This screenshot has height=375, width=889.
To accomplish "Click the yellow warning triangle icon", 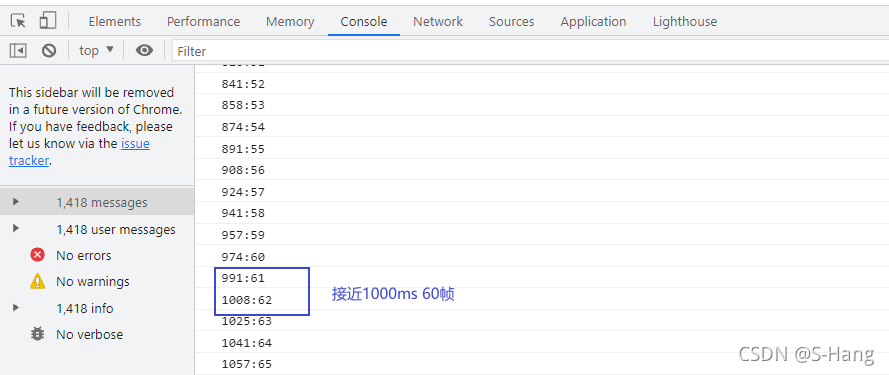I will click(37, 281).
